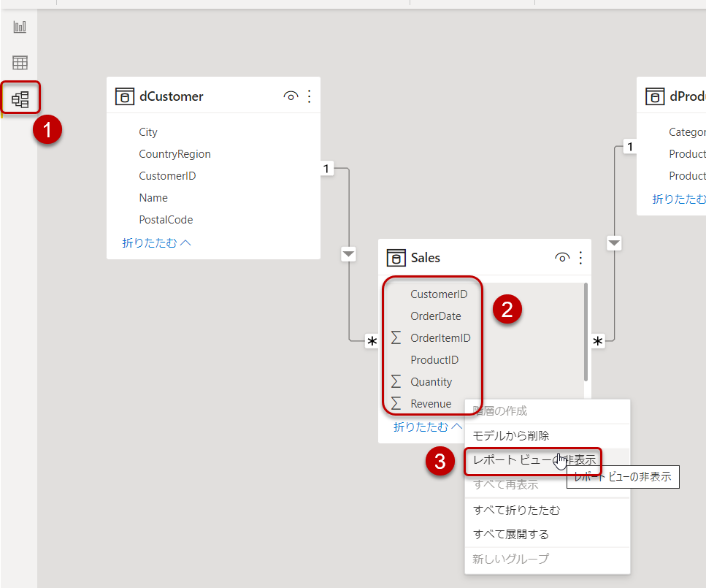This screenshot has height=588, width=706.
Task: Open dCustomer table more options menu
Action: click(310, 96)
